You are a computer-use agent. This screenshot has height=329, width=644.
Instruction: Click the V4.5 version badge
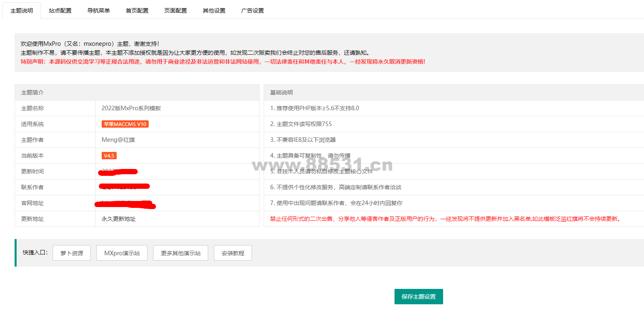point(109,156)
